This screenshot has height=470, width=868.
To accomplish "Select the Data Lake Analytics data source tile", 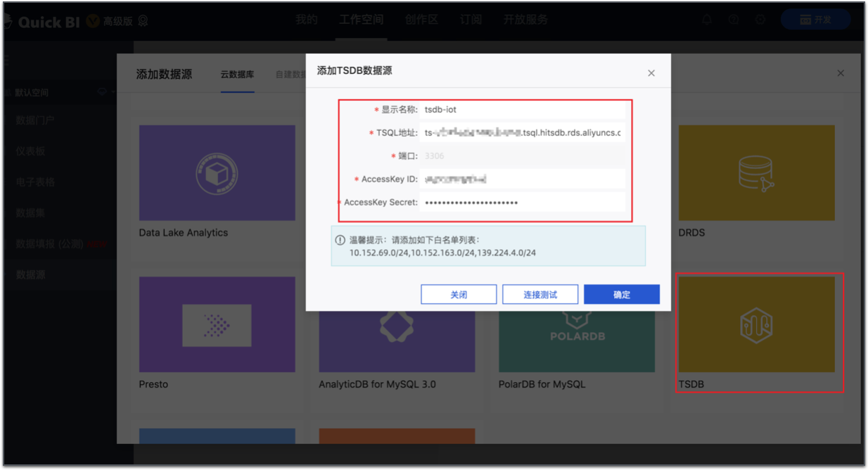I will pyautogui.click(x=217, y=173).
